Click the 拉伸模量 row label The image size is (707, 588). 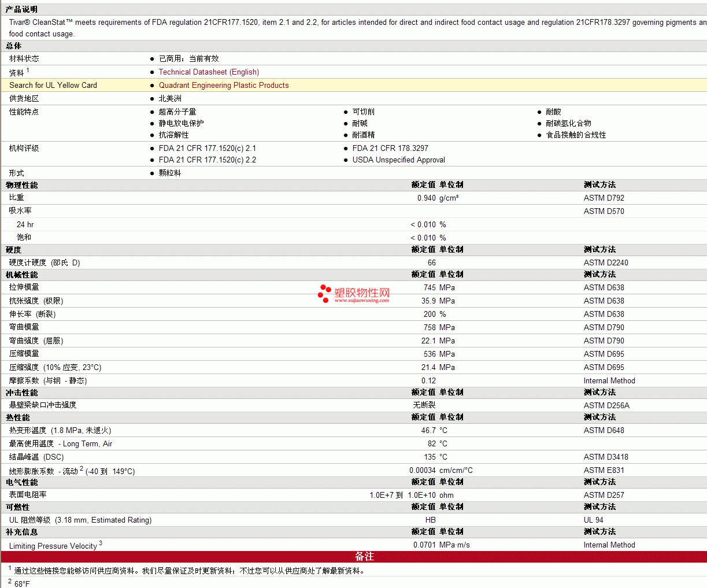click(x=24, y=287)
